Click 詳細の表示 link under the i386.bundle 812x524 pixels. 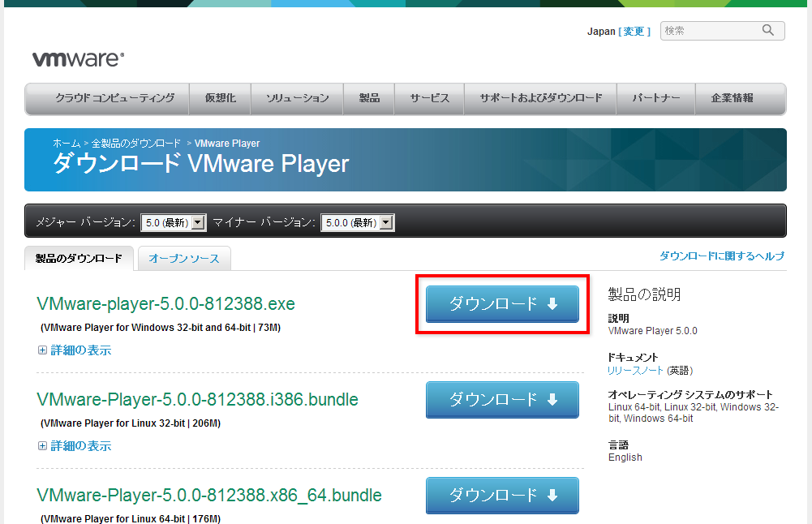[x=81, y=446]
